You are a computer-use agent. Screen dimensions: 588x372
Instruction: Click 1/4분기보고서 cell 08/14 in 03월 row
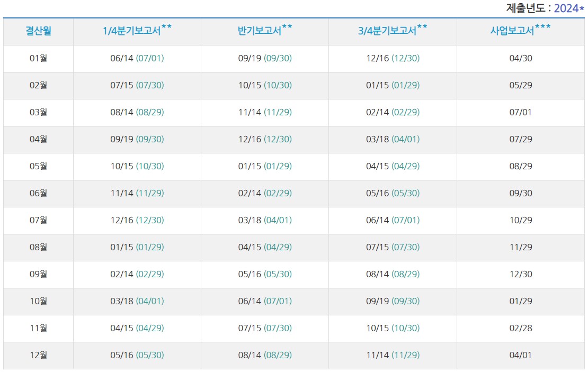tap(137, 112)
